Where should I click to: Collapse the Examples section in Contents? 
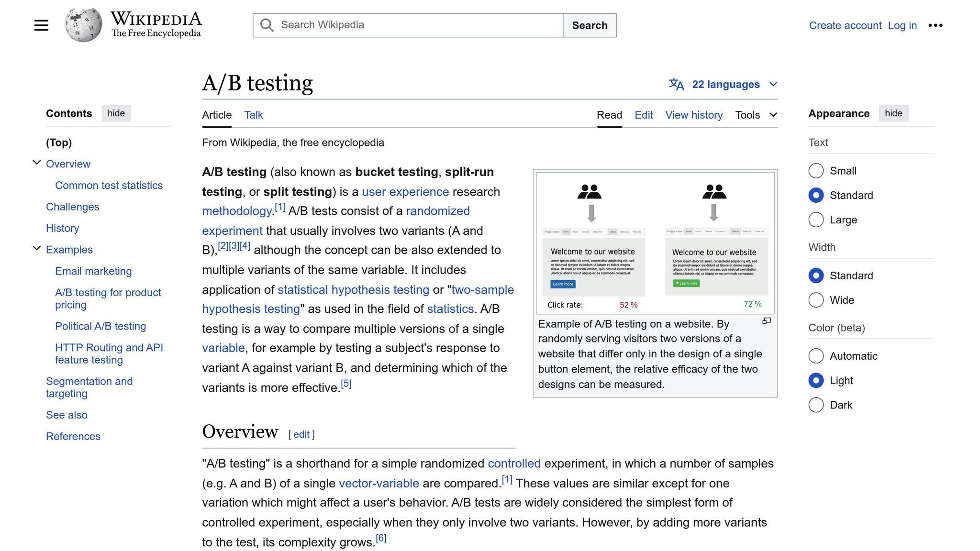(x=37, y=247)
